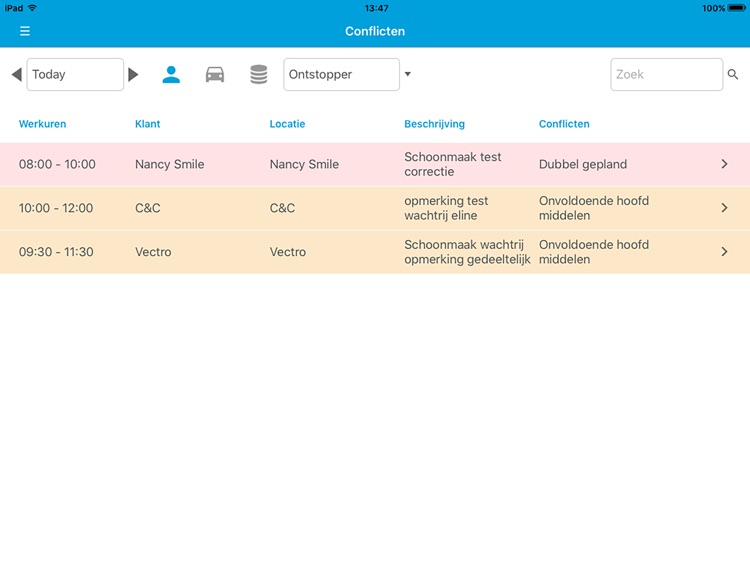Screen dimensions: 750x562
Task: Select the 09:30 - 11:30 time cell
Action: pyautogui.click(x=56, y=252)
